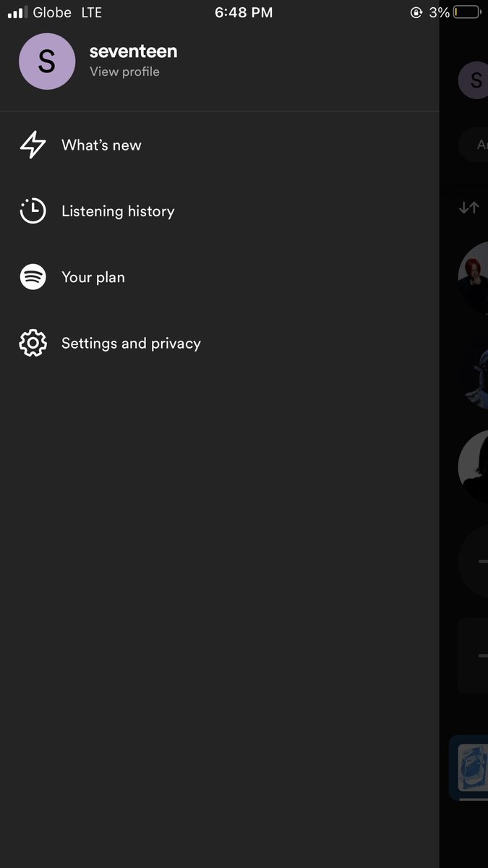Open Settings and privacy

point(131,343)
